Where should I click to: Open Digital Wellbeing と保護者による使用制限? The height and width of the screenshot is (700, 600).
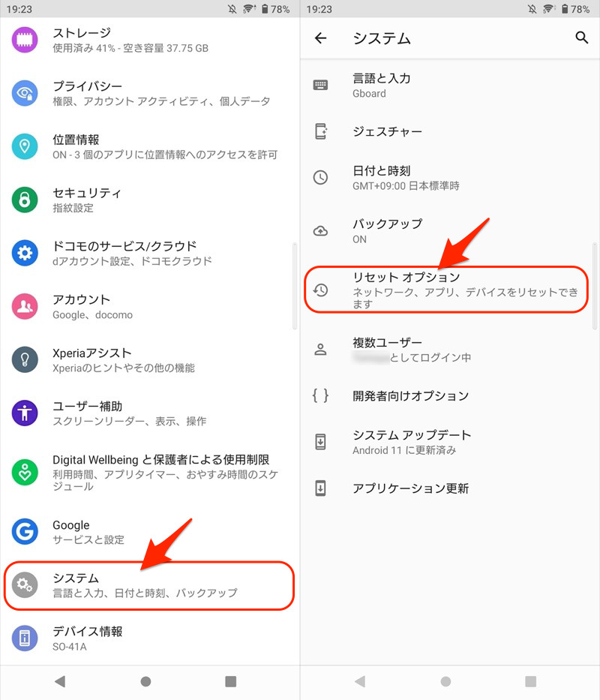[x=150, y=472]
